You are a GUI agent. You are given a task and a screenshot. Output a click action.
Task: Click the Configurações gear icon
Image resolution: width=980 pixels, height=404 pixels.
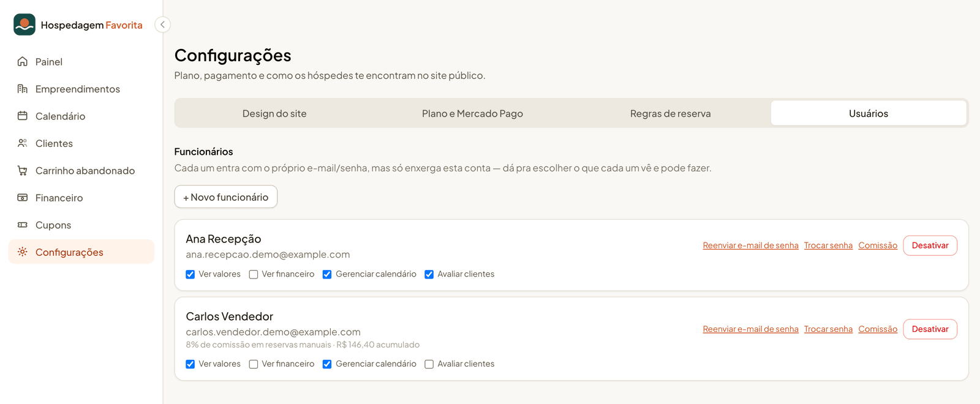click(x=23, y=252)
